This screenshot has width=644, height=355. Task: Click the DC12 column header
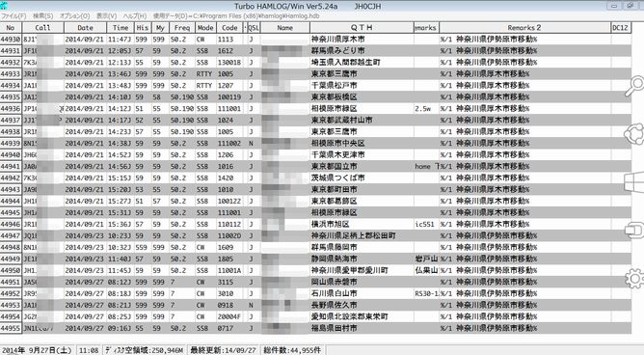[x=621, y=28]
